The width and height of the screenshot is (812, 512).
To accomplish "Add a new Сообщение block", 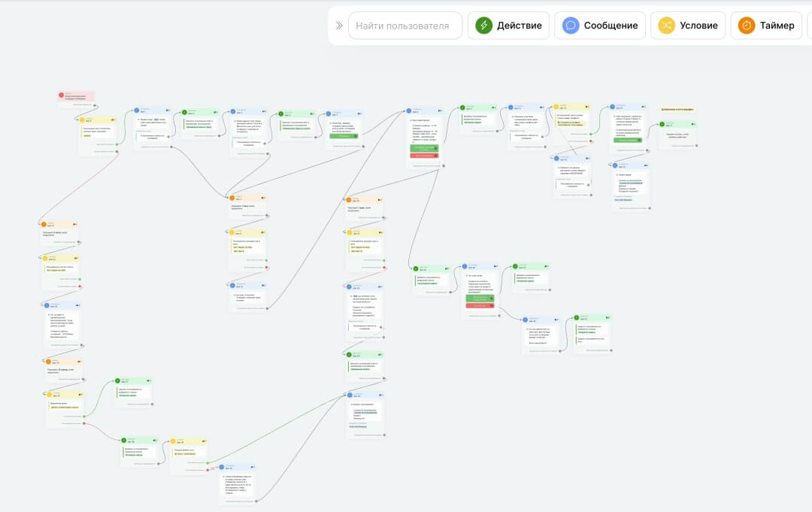I will click(x=600, y=26).
